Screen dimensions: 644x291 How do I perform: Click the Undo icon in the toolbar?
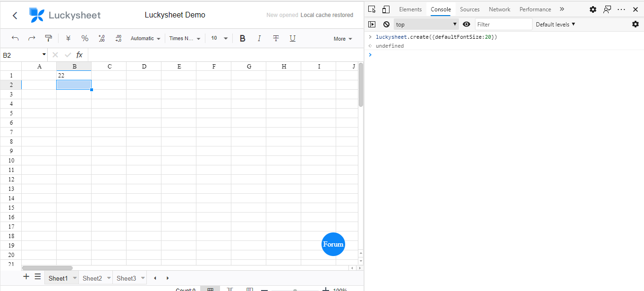pos(15,39)
